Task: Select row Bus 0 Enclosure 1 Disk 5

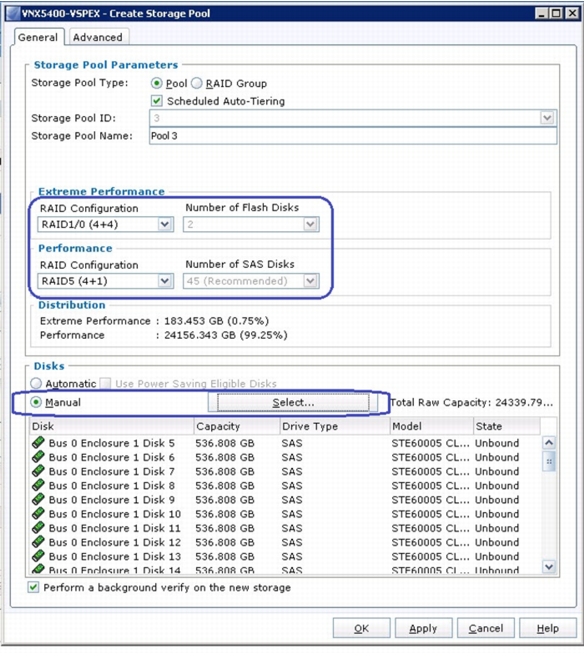Action: click(x=285, y=443)
